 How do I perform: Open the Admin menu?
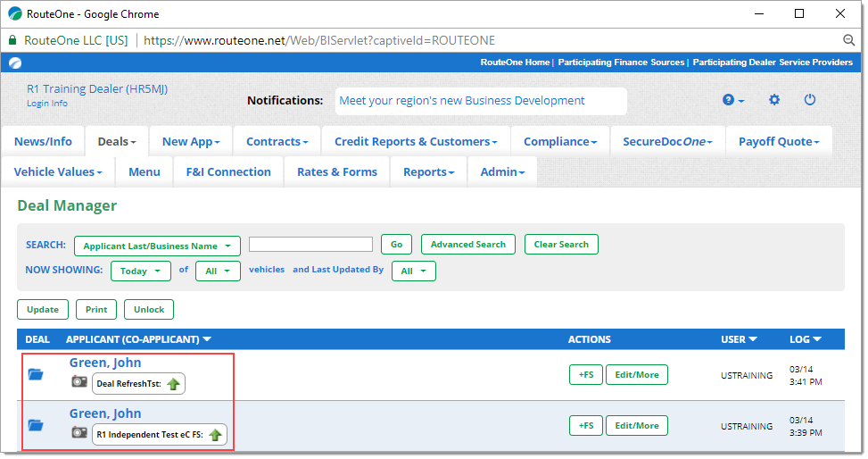502,171
